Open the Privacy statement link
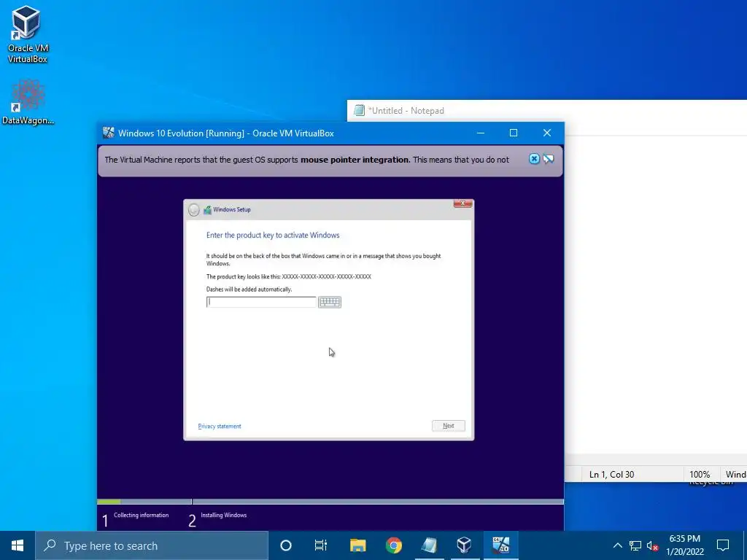 (220, 426)
